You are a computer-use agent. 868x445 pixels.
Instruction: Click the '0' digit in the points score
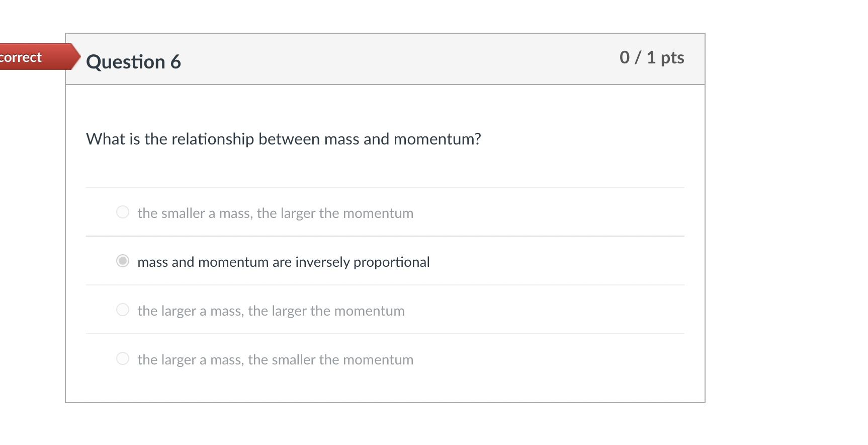(625, 57)
